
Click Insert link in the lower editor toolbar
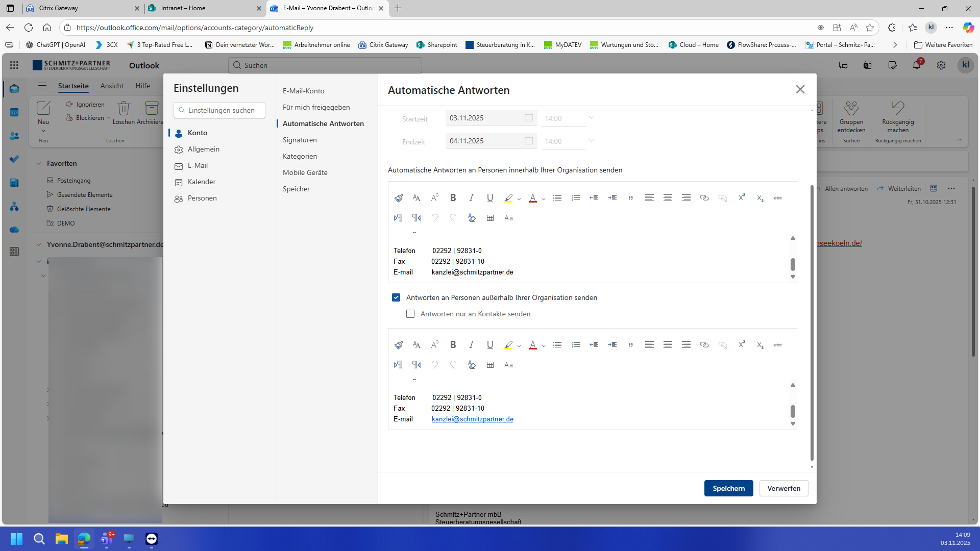click(x=704, y=345)
